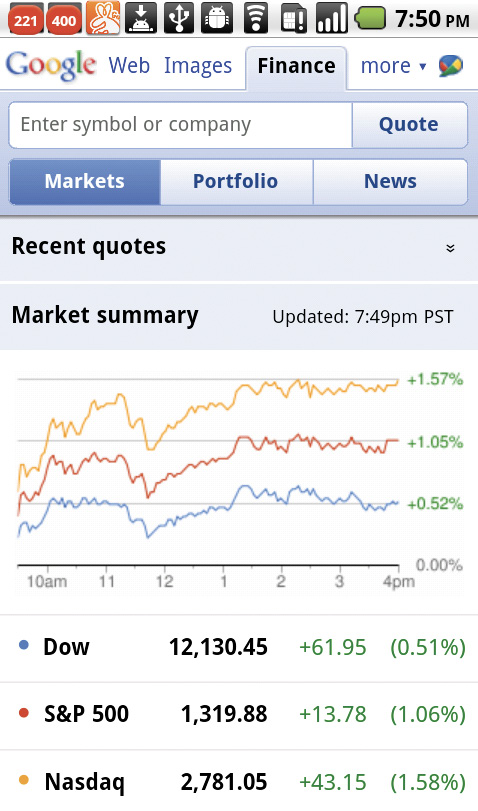Tap the red 221 notification badge
Viewport: 478px width, 811px height.
click(25, 20)
